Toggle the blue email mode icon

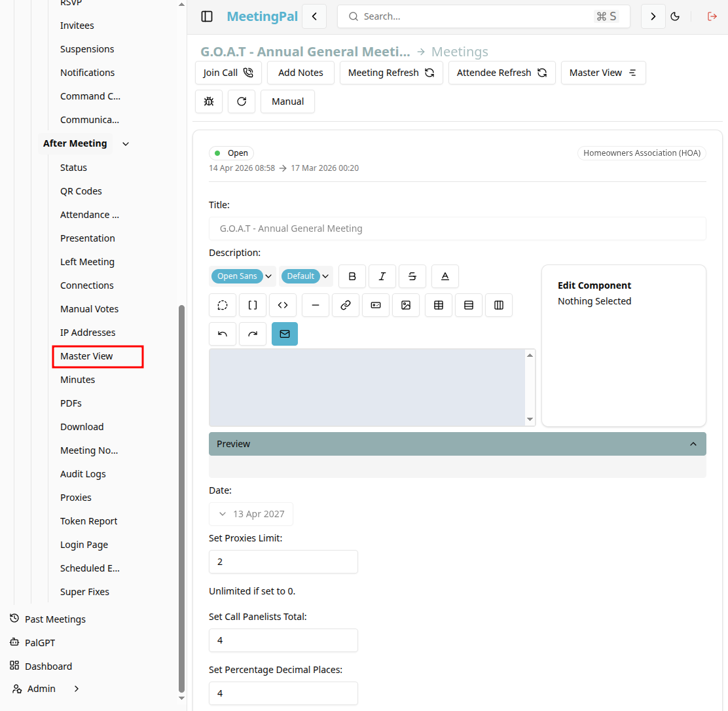[x=285, y=334]
